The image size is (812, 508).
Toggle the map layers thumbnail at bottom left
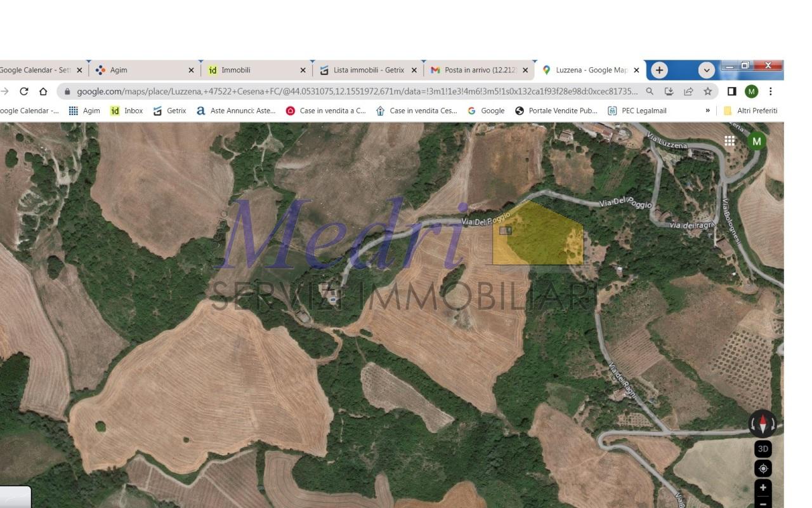click(x=15, y=497)
